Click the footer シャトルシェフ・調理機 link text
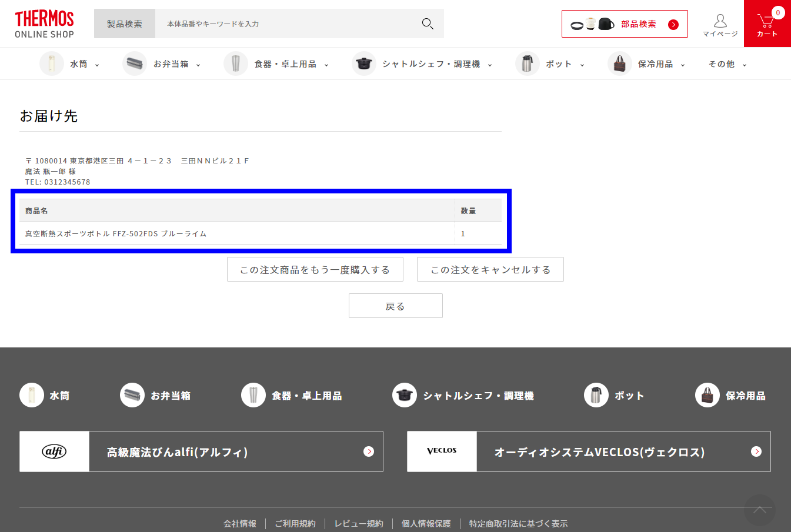The height and width of the screenshot is (532, 791). 479,396
